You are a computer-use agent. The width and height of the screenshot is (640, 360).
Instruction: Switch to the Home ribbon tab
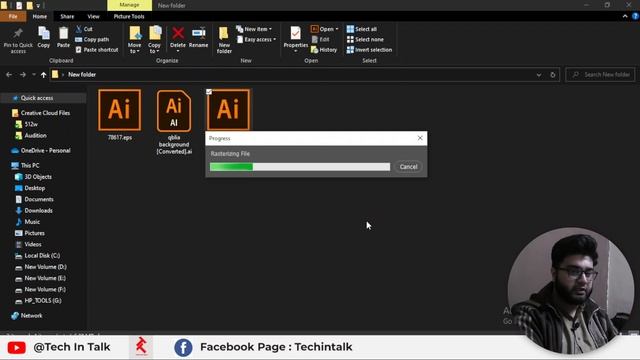coord(40,16)
